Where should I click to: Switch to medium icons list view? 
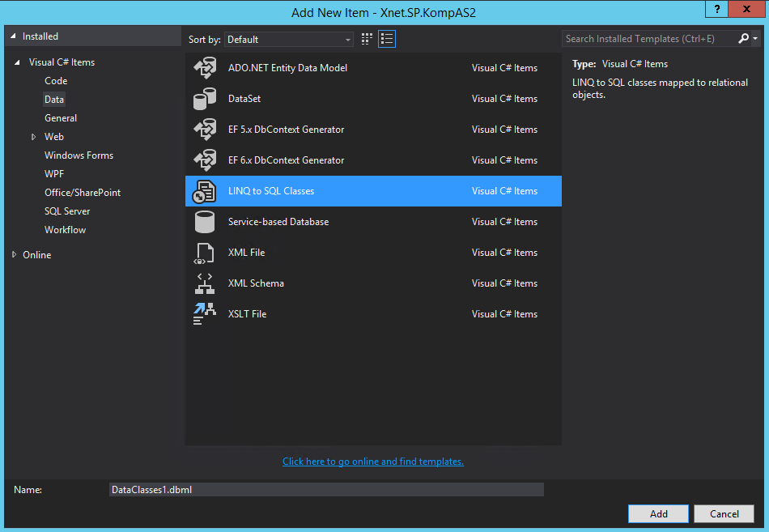pyautogui.click(x=387, y=39)
